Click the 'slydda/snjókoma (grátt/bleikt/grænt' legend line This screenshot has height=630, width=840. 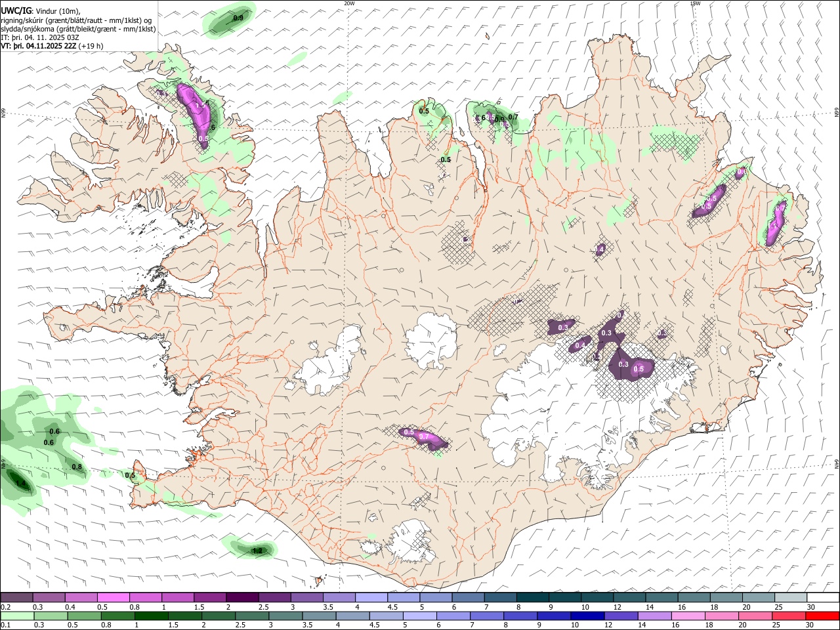click(79, 29)
